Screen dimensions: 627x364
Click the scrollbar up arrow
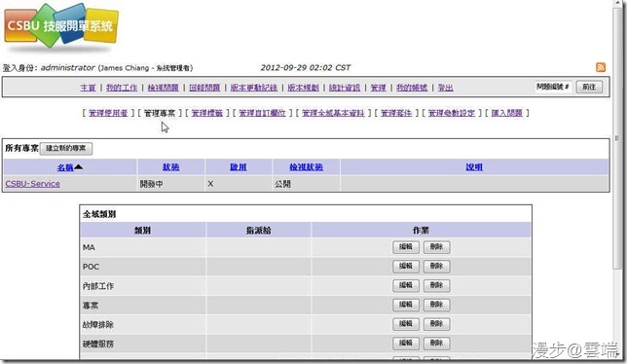[617, 3]
